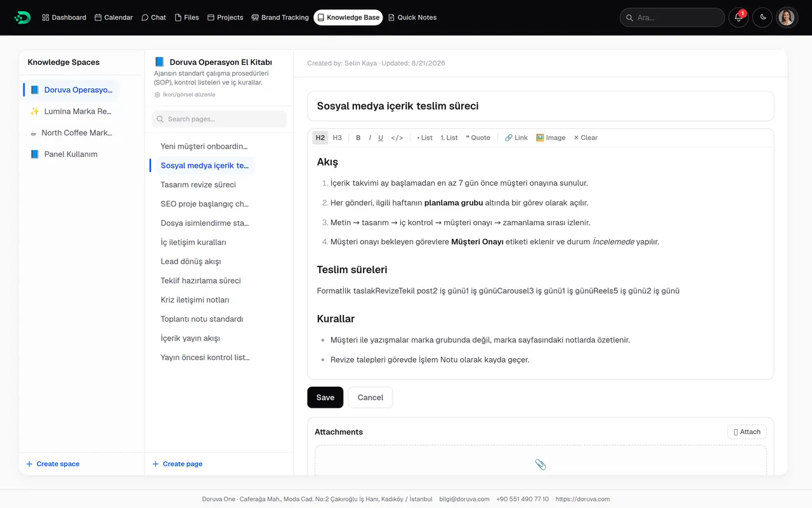
Task: Edit the space icon via İkon/görsel düzenle
Action: click(x=185, y=95)
